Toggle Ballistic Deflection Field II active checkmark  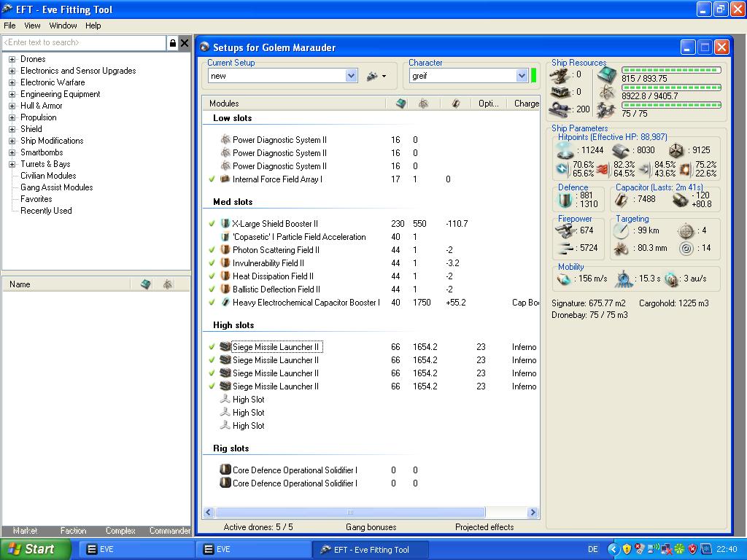212,289
